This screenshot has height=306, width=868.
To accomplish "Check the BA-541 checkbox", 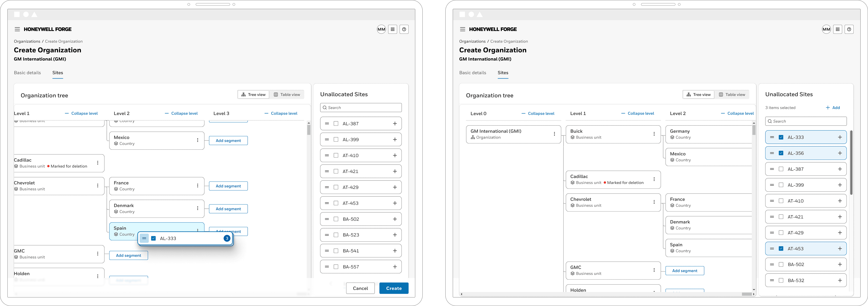I will pos(336,251).
